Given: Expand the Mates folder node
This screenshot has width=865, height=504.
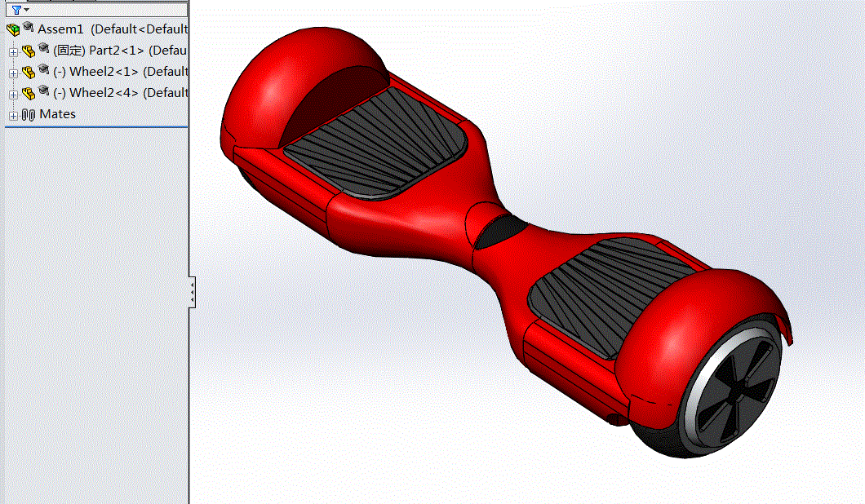Looking at the screenshot, I should 13,116.
